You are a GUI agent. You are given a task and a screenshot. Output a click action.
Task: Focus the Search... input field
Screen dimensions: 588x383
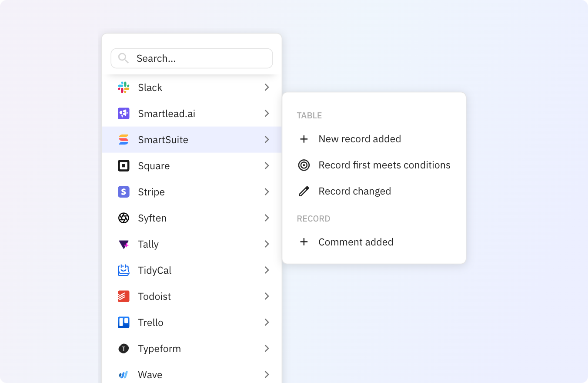(x=192, y=58)
